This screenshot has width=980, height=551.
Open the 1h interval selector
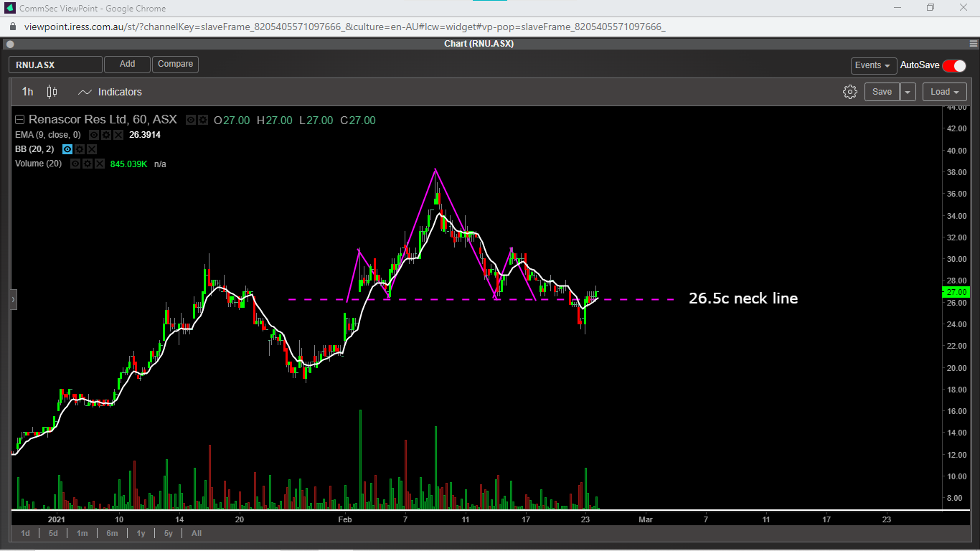pos(27,92)
